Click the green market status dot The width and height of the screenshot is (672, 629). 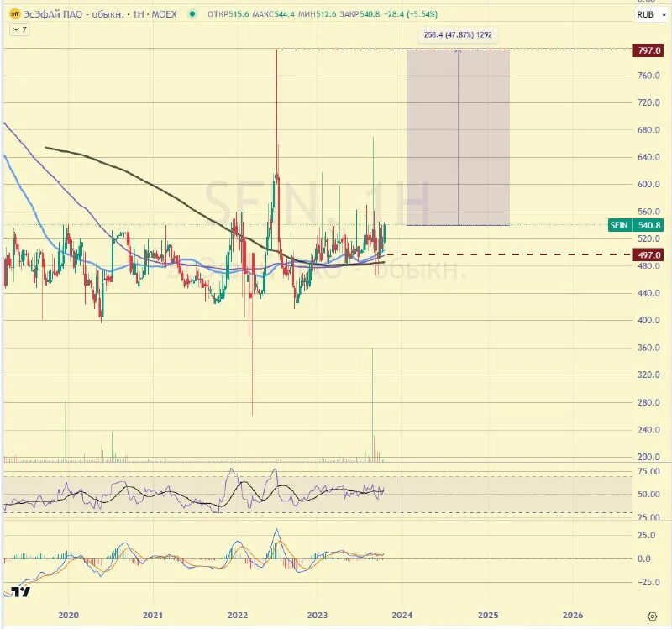(x=193, y=14)
